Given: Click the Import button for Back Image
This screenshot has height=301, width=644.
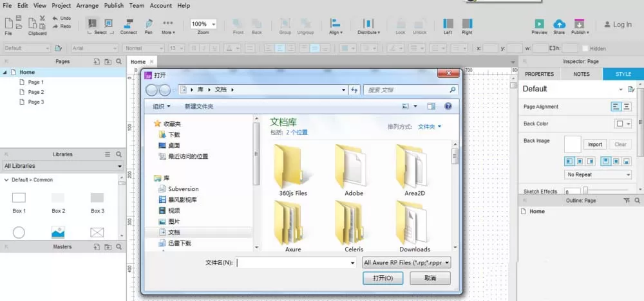Looking at the screenshot, I should coord(594,144).
